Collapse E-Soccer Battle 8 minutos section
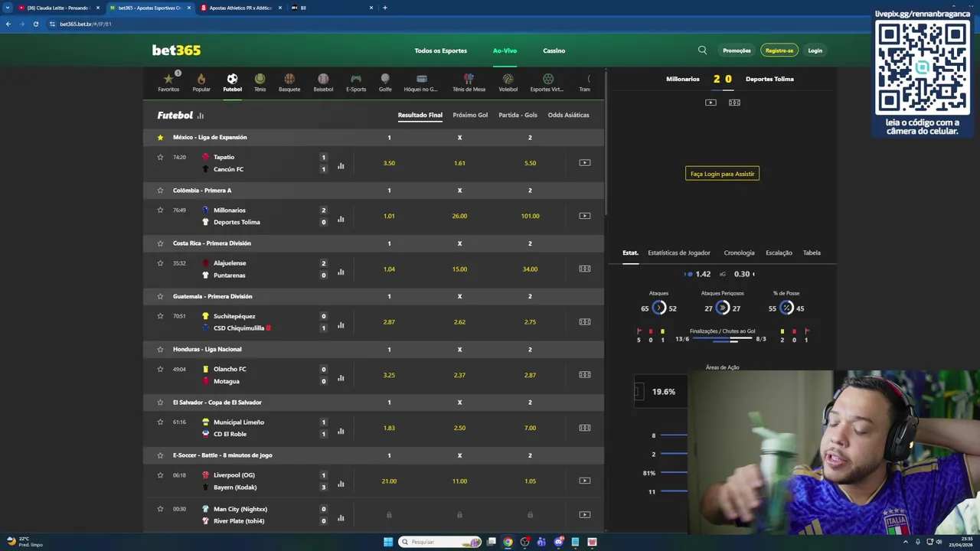This screenshot has height=551, width=980. [222, 455]
